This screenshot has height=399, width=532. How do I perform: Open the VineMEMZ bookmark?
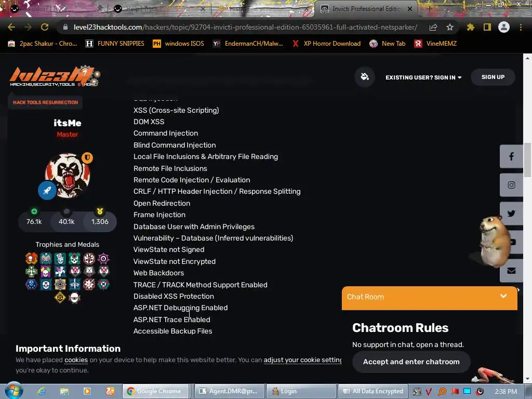435,44
